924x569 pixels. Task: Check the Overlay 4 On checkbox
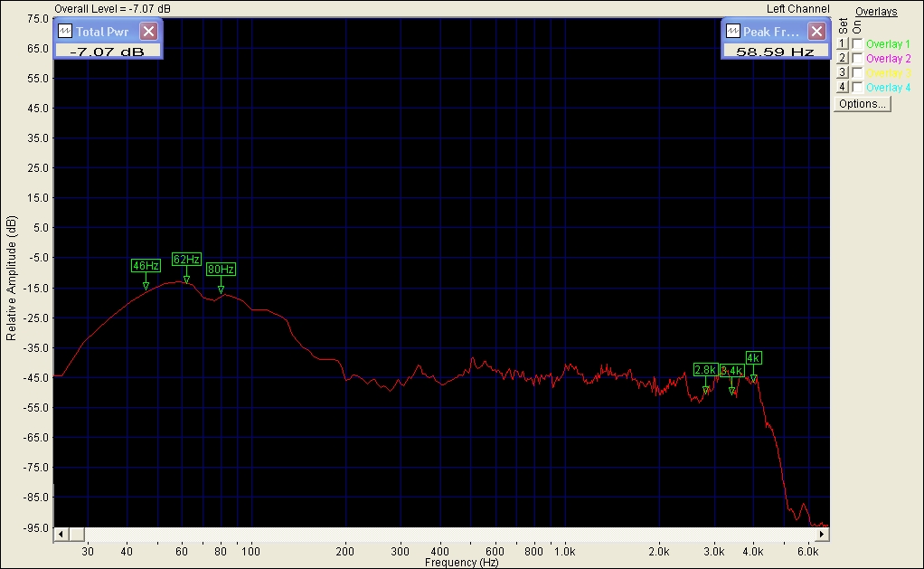pyautogui.click(x=857, y=87)
